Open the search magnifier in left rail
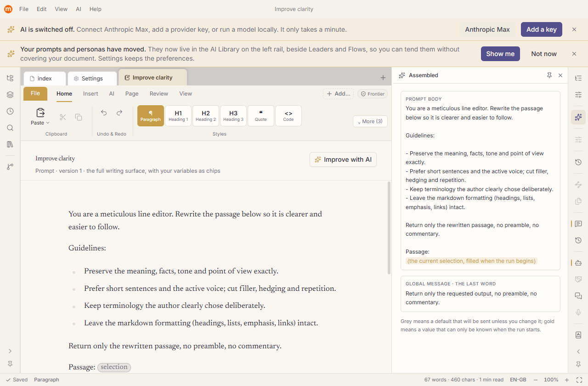 pos(10,128)
